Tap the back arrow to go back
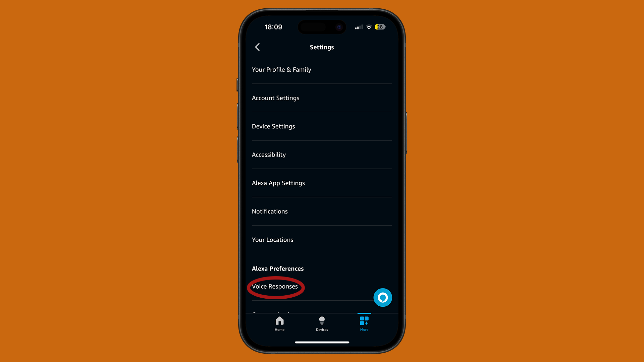The image size is (644, 362). [x=258, y=47]
